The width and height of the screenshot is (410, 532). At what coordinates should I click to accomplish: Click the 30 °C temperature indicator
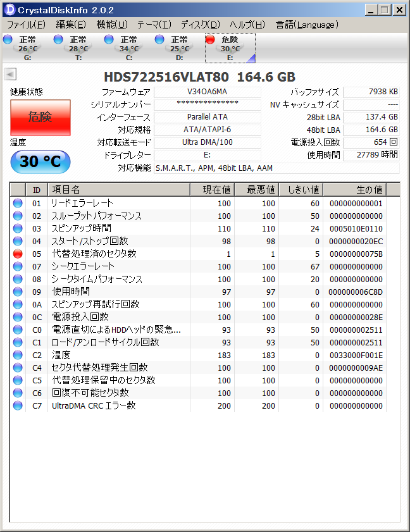click(40, 161)
